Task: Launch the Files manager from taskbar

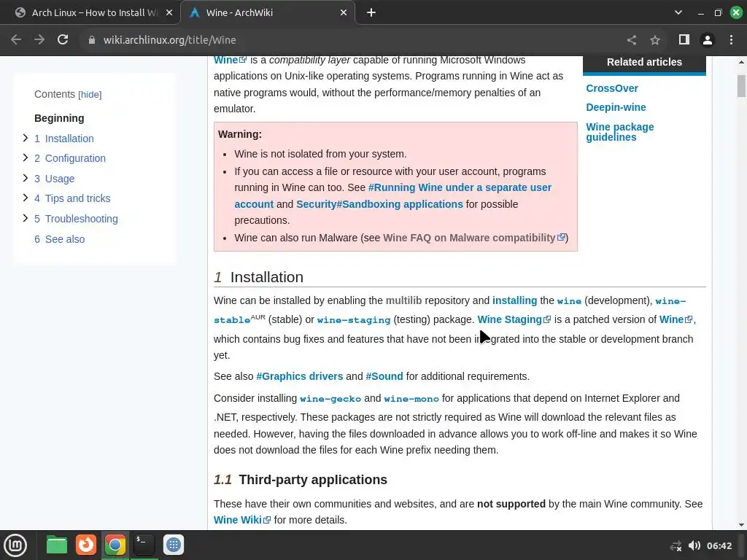Action: tap(57, 545)
